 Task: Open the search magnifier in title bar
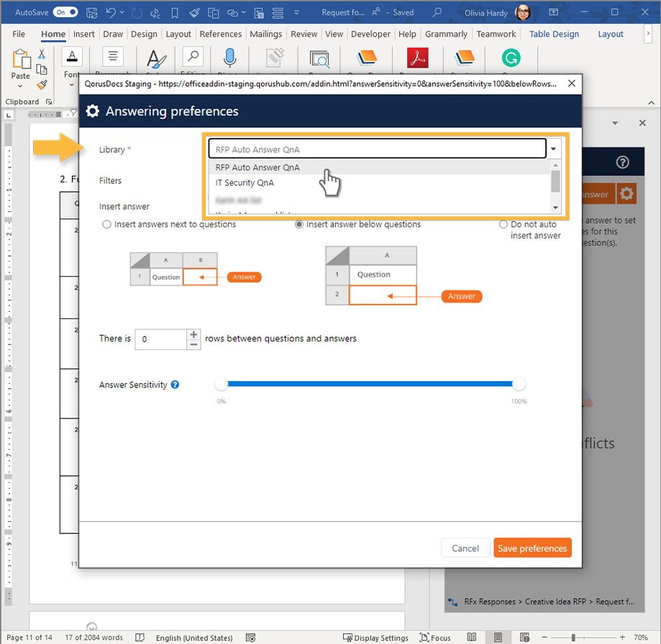click(437, 12)
